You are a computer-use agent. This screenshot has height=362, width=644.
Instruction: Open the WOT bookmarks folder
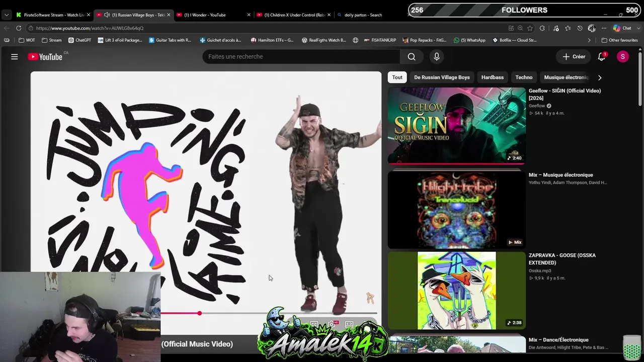tap(27, 40)
